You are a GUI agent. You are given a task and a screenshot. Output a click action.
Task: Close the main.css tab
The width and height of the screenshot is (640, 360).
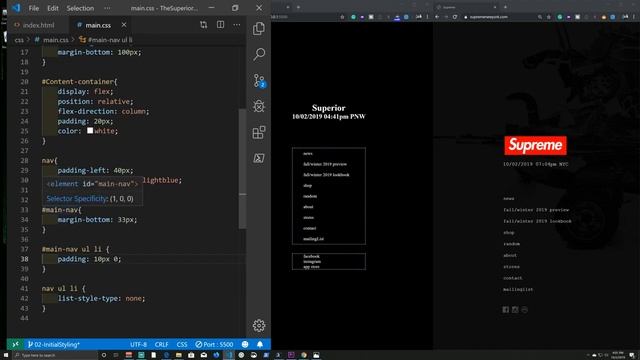[x=124, y=25]
